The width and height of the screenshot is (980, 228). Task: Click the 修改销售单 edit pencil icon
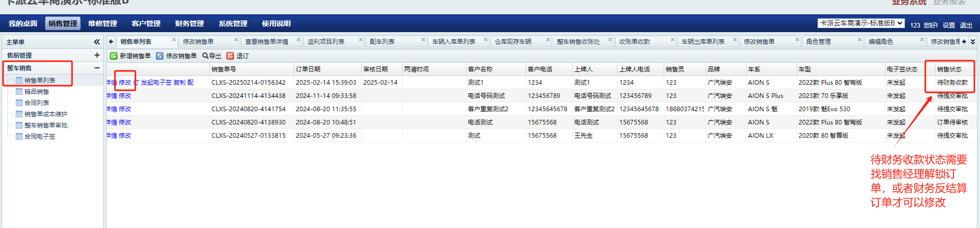click(x=160, y=56)
